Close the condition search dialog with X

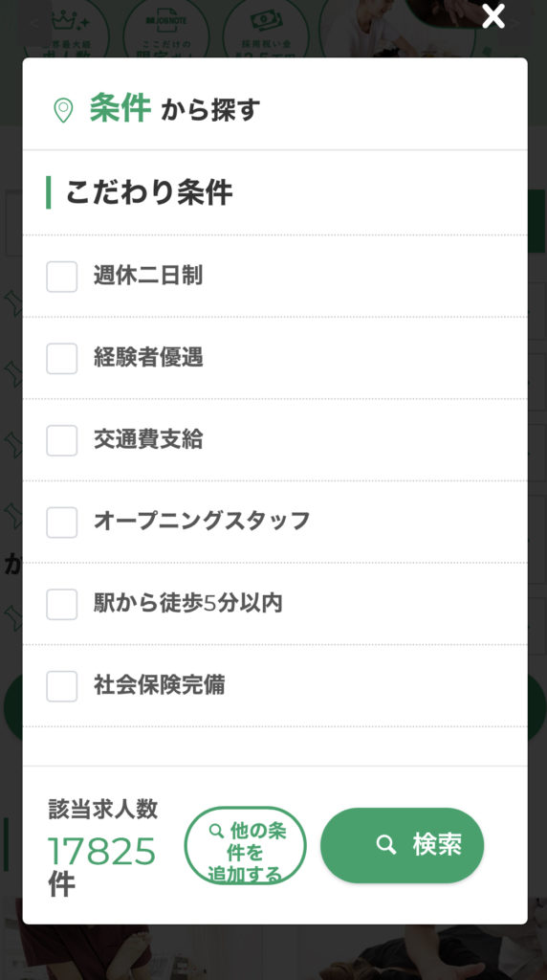[493, 16]
